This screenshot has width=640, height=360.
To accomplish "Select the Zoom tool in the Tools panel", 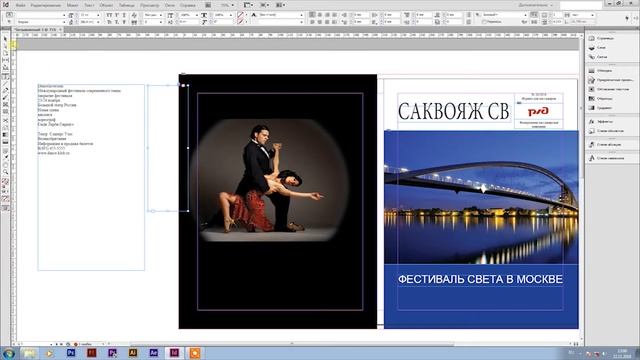I will click(x=5, y=172).
